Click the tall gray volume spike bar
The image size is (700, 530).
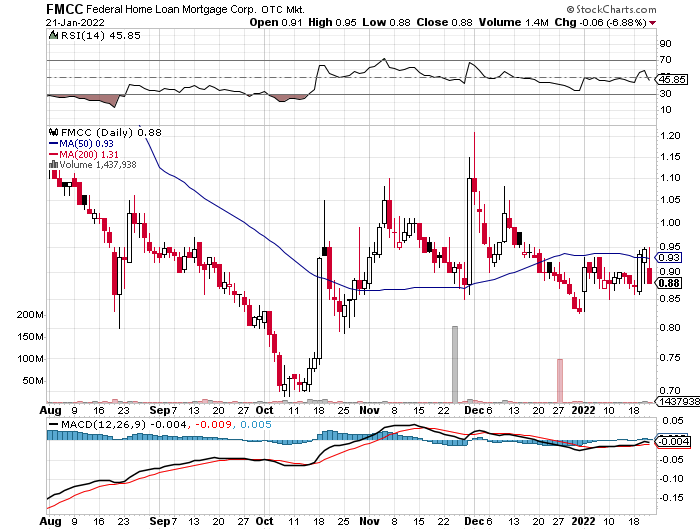click(455, 364)
